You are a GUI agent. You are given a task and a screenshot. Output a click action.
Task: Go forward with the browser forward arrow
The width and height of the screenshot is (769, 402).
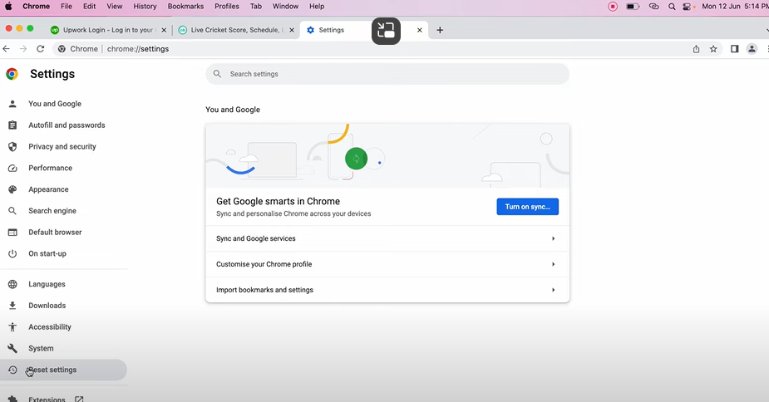coord(23,49)
